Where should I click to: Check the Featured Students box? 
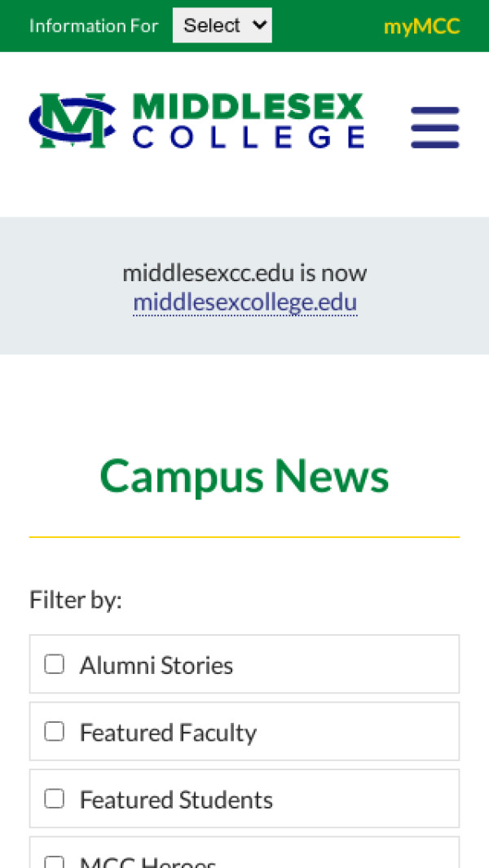coord(55,799)
